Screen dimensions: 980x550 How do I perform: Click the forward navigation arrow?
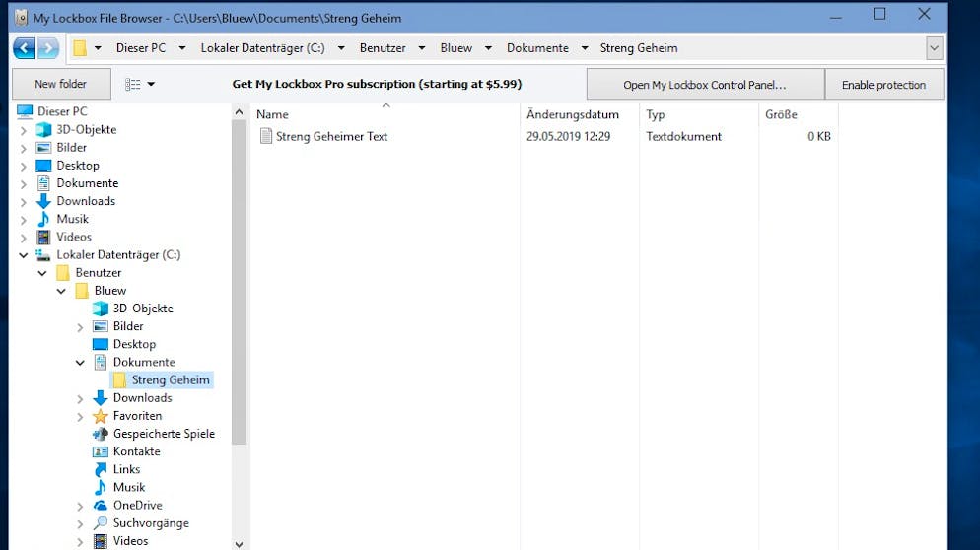coord(48,48)
